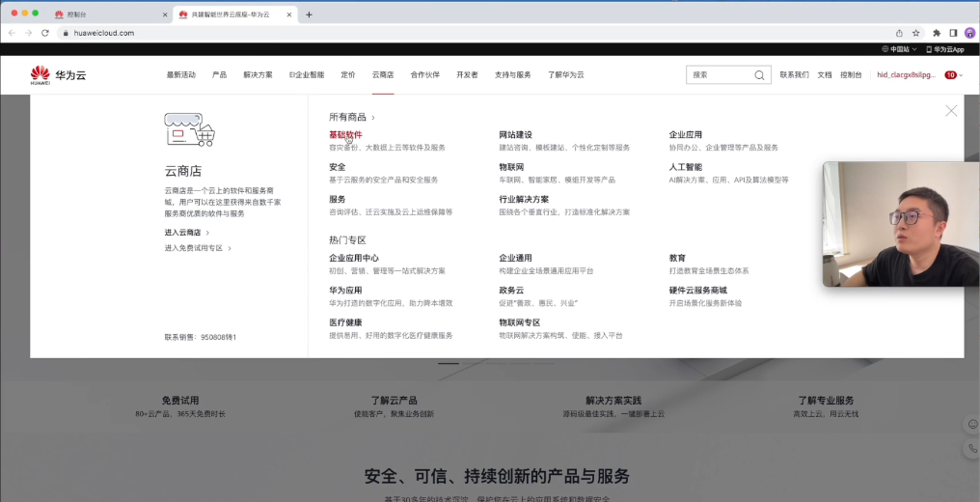The height and width of the screenshot is (502, 980).
Task: Open the 人工智能 category
Action: [x=686, y=167]
